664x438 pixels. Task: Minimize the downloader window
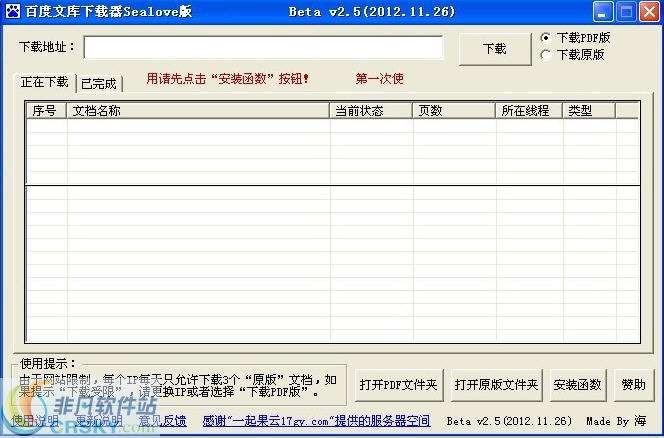[602, 11]
